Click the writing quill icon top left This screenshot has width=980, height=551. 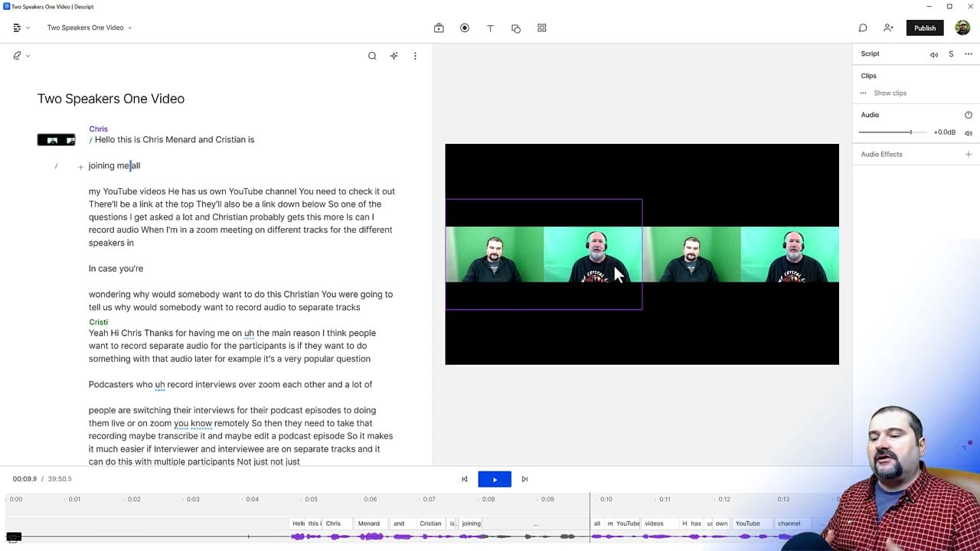click(x=17, y=55)
